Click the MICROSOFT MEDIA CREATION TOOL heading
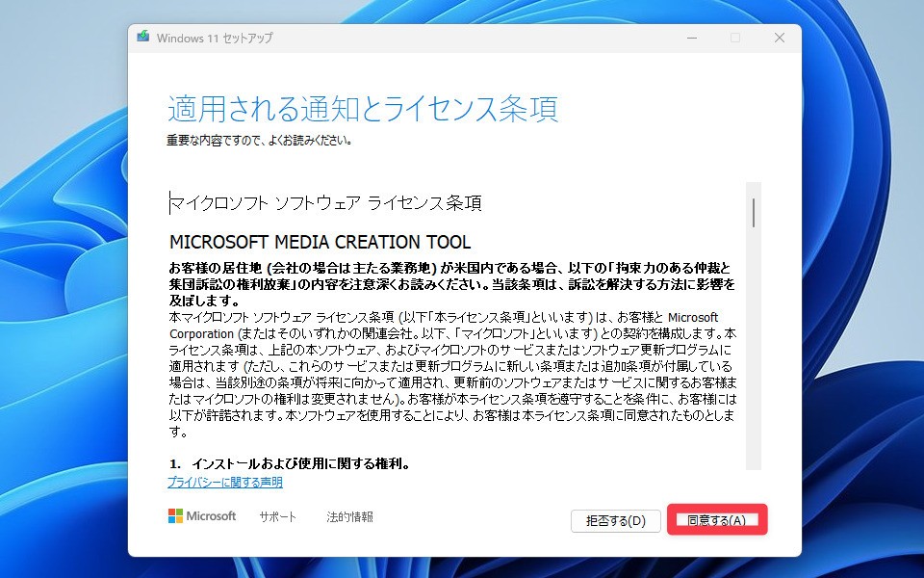 click(x=320, y=242)
